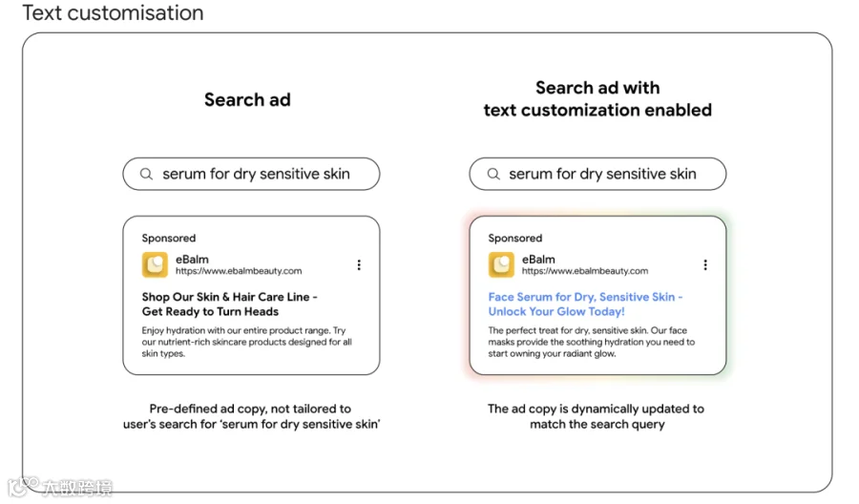Click the eBalm logo in left ad

pos(155,264)
